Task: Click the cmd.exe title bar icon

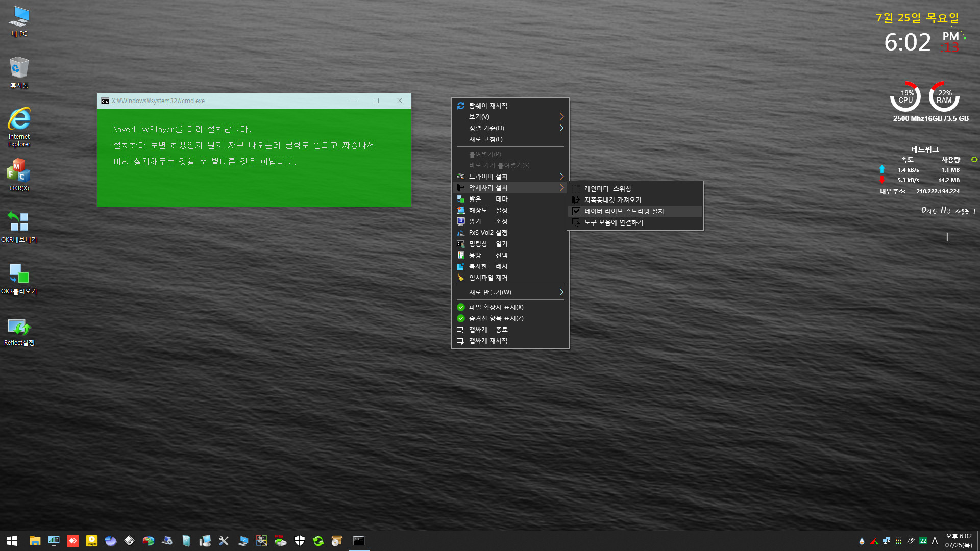Action: click(x=105, y=101)
